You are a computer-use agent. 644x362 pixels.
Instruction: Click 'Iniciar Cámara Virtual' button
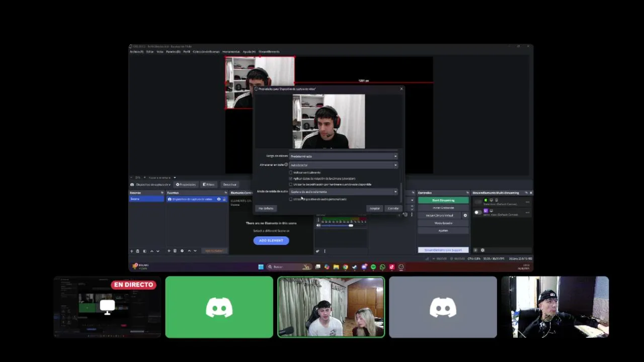439,215
